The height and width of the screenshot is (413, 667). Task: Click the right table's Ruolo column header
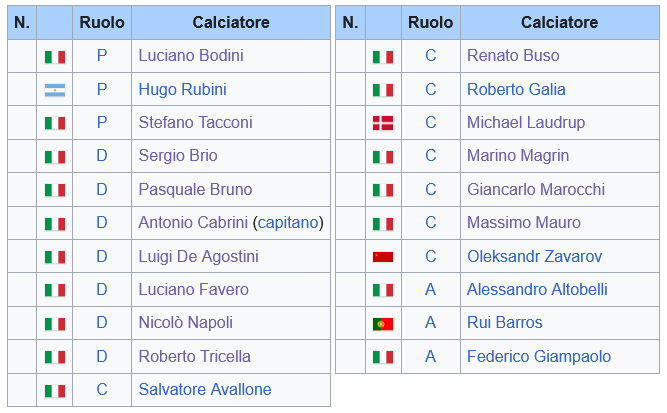click(431, 22)
